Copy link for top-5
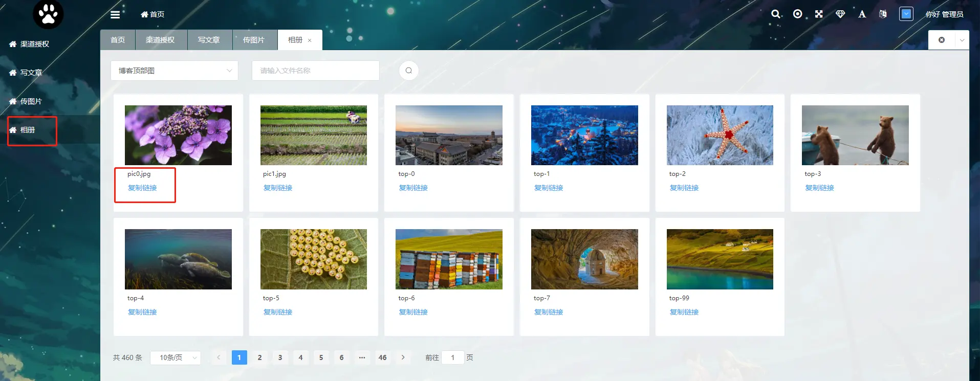The width and height of the screenshot is (980, 381). tap(278, 312)
